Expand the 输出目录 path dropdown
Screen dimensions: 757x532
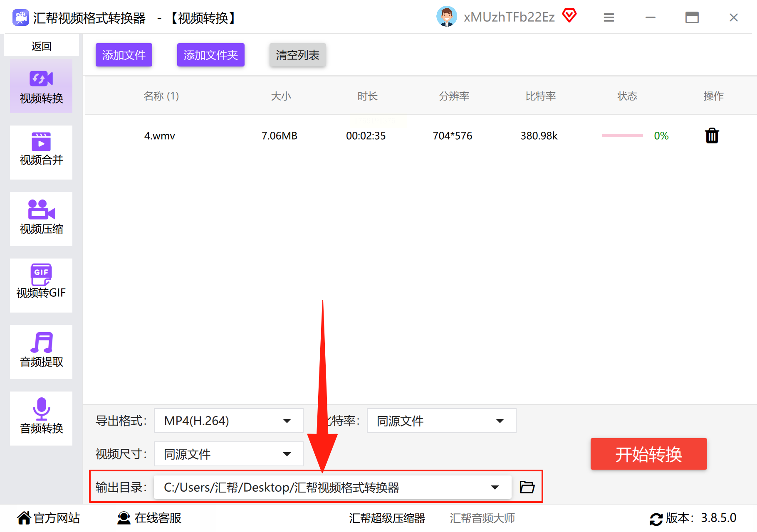coord(332,487)
